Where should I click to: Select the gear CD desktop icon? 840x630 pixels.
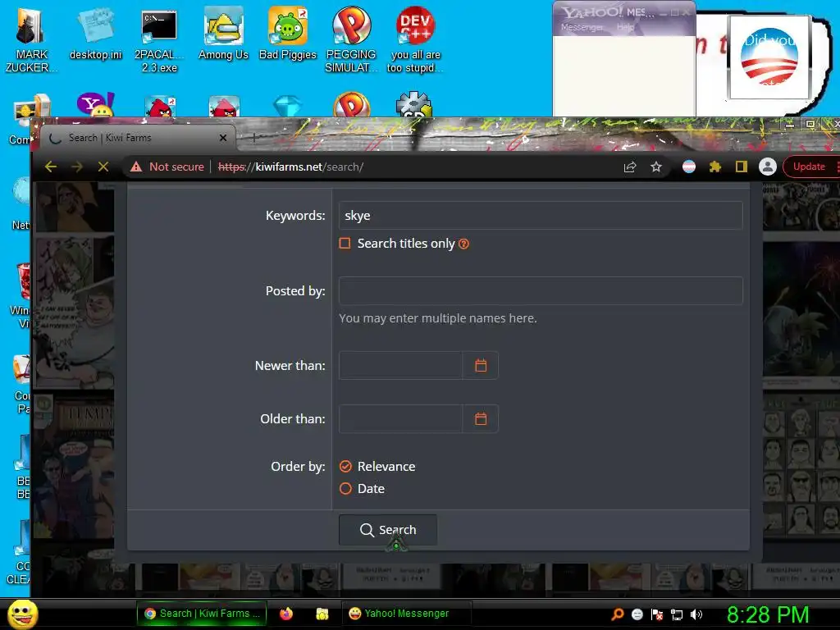pyautogui.click(x=413, y=104)
